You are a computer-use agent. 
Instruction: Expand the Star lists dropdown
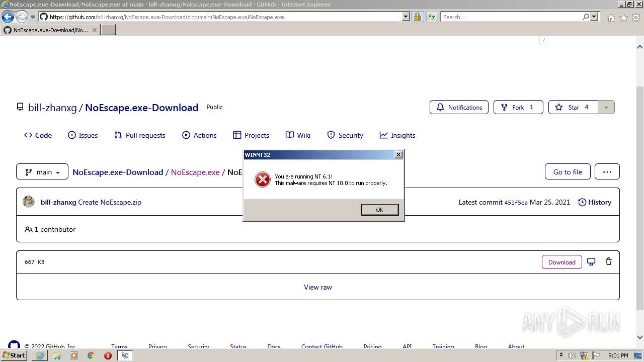coord(606,107)
